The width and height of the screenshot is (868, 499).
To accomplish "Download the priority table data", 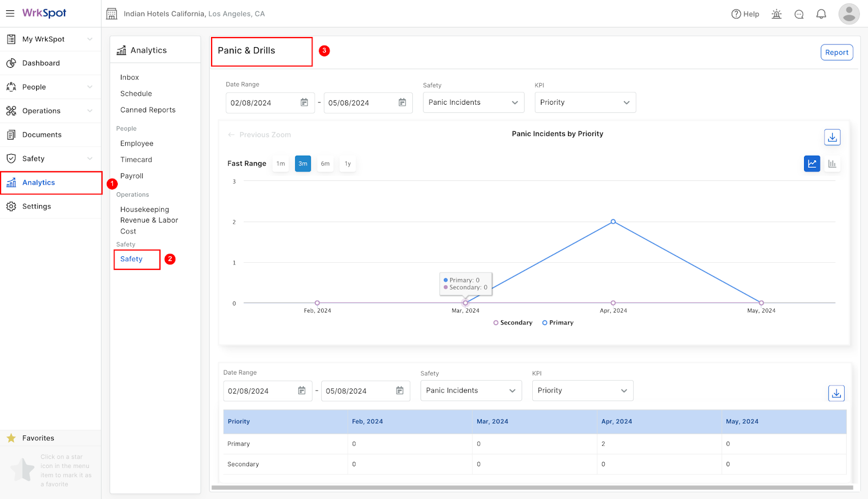I will coord(837,393).
